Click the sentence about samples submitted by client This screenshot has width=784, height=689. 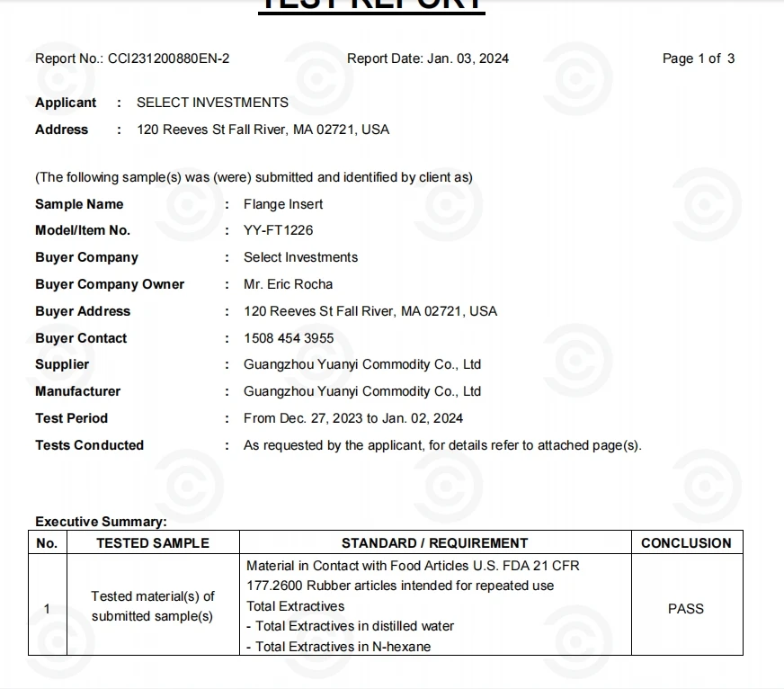coord(254,177)
